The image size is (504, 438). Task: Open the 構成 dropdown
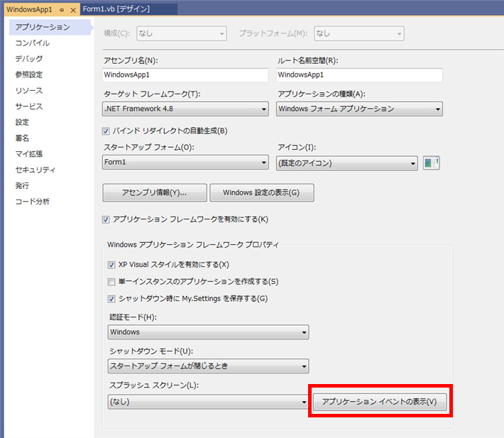tap(182, 33)
